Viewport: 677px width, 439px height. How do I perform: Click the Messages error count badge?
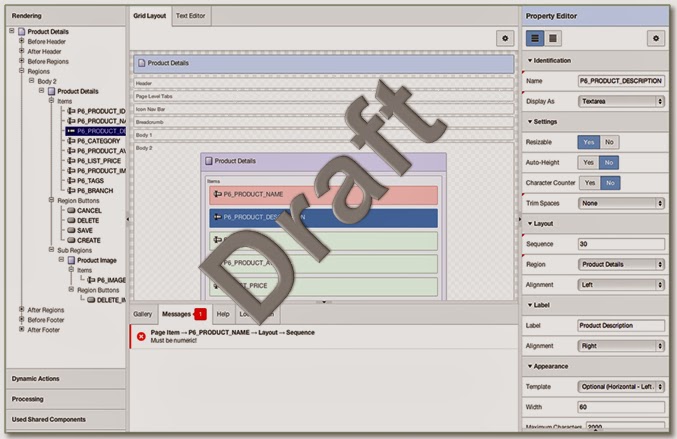tap(200, 314)
